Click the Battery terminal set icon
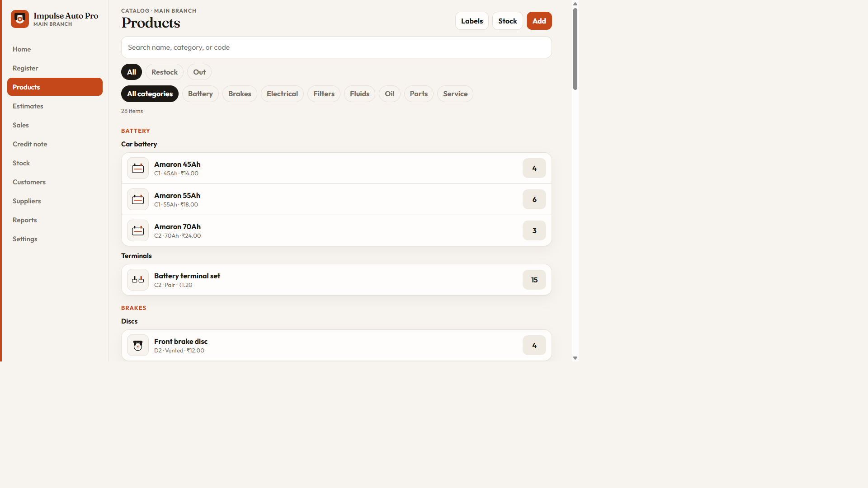 [138, 280]
